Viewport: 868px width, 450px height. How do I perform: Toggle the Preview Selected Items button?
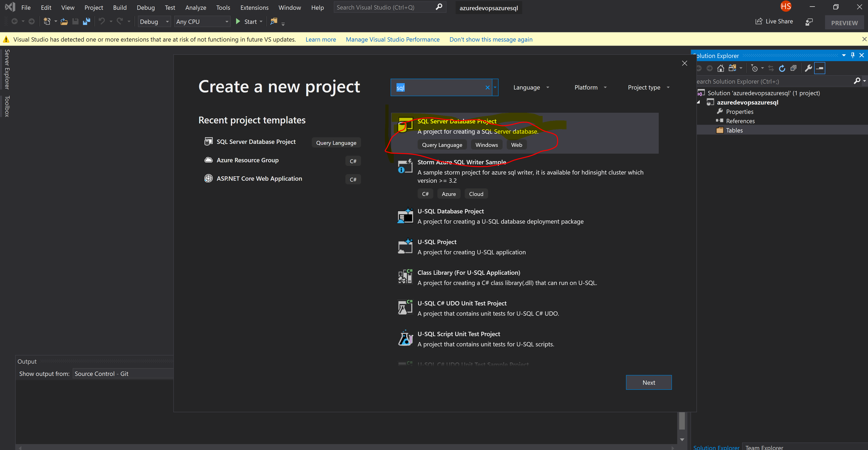click(x=819, y=68)
